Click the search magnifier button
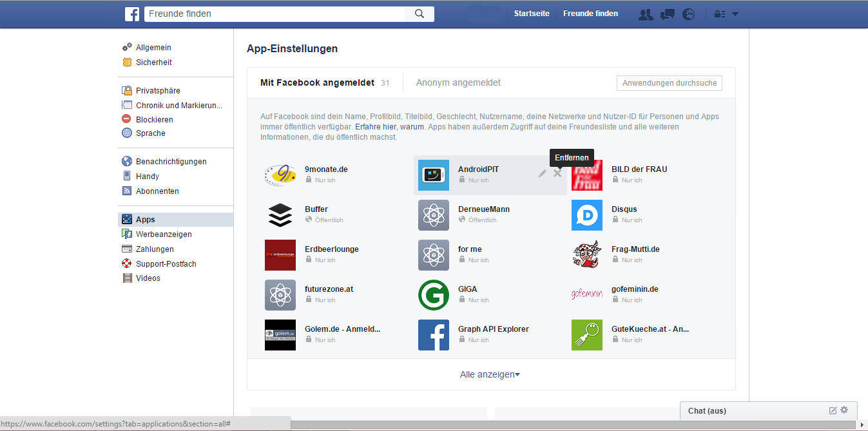868x431 pixels. tap(420, 14)
